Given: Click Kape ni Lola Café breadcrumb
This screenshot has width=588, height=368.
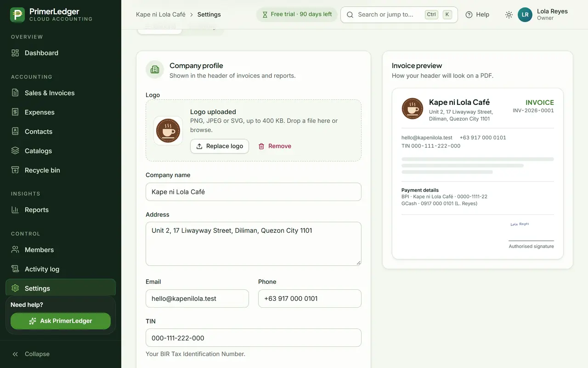Looking at the screenshot, I should pyautogui.click(x=161, y=14).
